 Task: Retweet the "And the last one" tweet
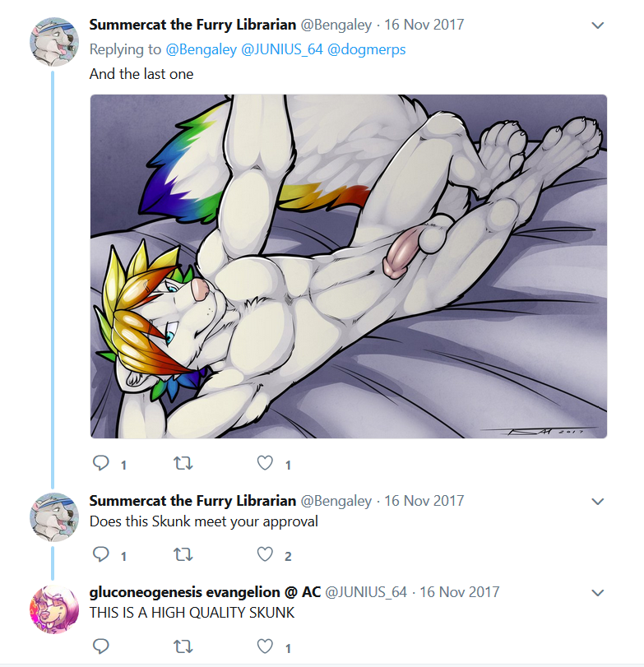pyautogui.click(x=183, y=463)
